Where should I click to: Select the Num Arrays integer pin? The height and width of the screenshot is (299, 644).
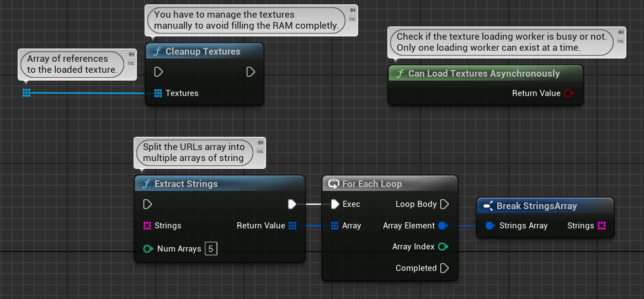coord(148,248)
